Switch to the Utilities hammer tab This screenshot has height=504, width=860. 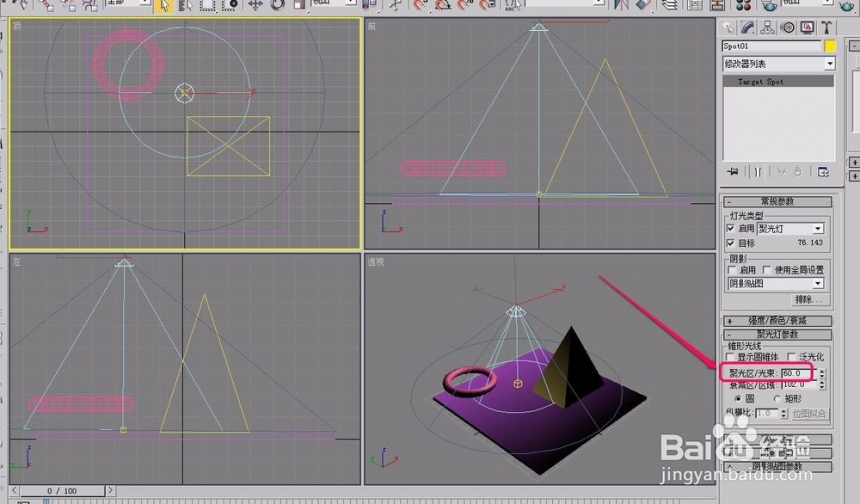(x=827, y=27)
